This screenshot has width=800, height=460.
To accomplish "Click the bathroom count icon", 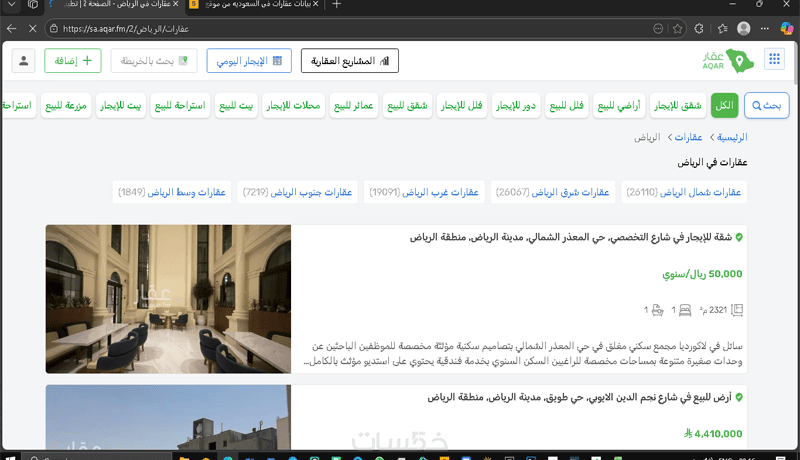I will point(658,310).
